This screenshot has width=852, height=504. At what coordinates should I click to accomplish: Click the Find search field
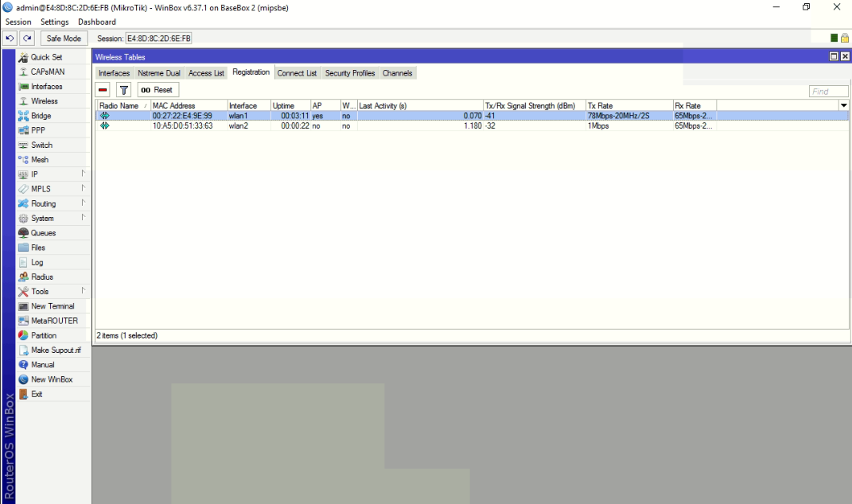tap(828, 91)
